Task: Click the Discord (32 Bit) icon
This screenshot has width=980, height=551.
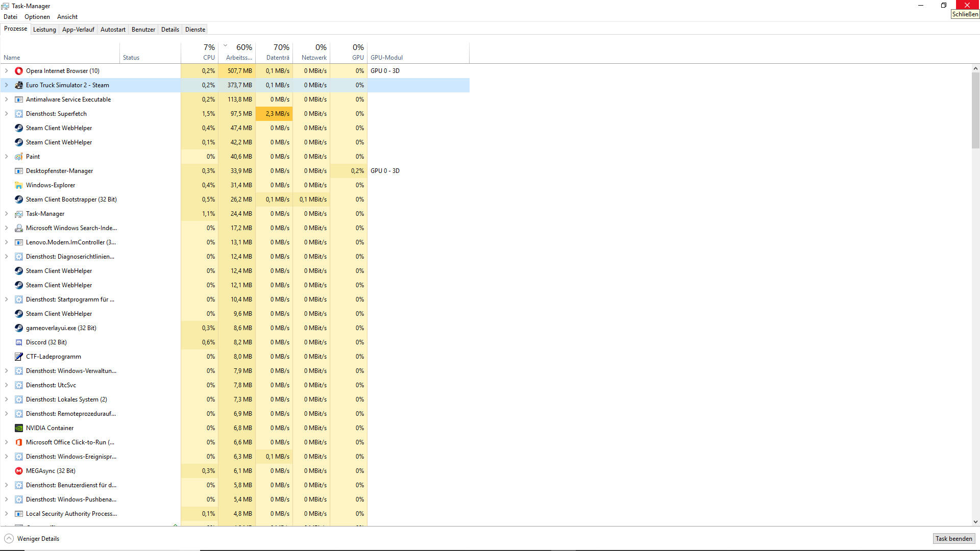Action: click(x=19, y=342)
